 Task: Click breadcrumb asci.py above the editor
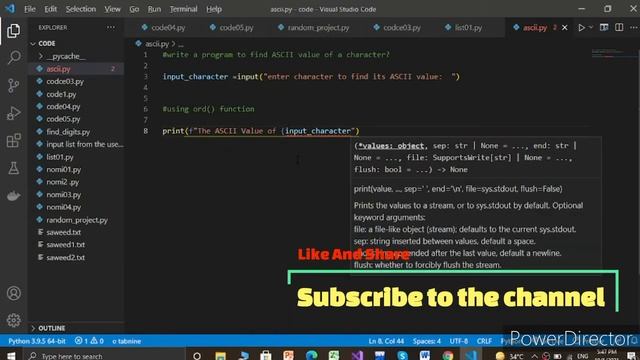pos(157,44)
